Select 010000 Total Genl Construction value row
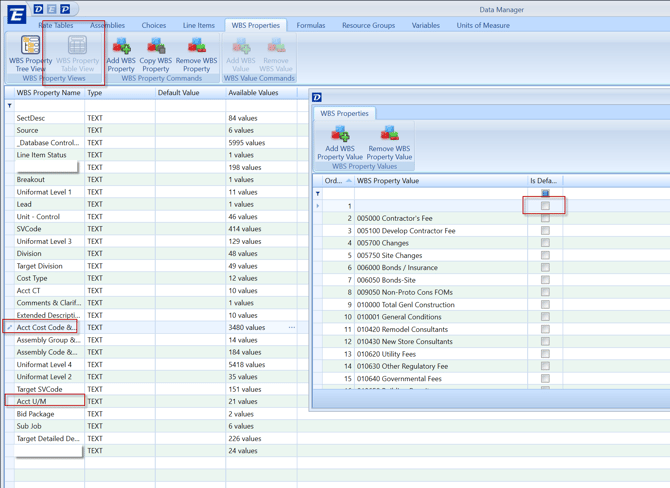 pos(405,304)
